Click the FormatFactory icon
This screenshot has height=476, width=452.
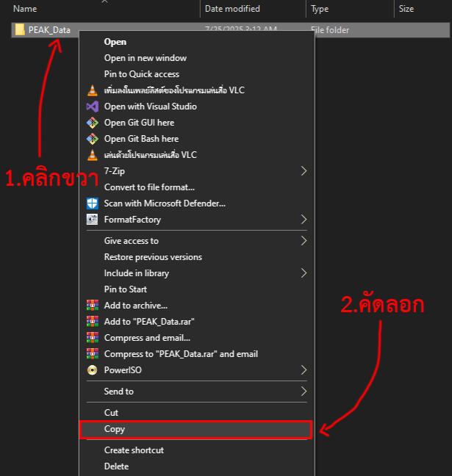pos(92,220)
